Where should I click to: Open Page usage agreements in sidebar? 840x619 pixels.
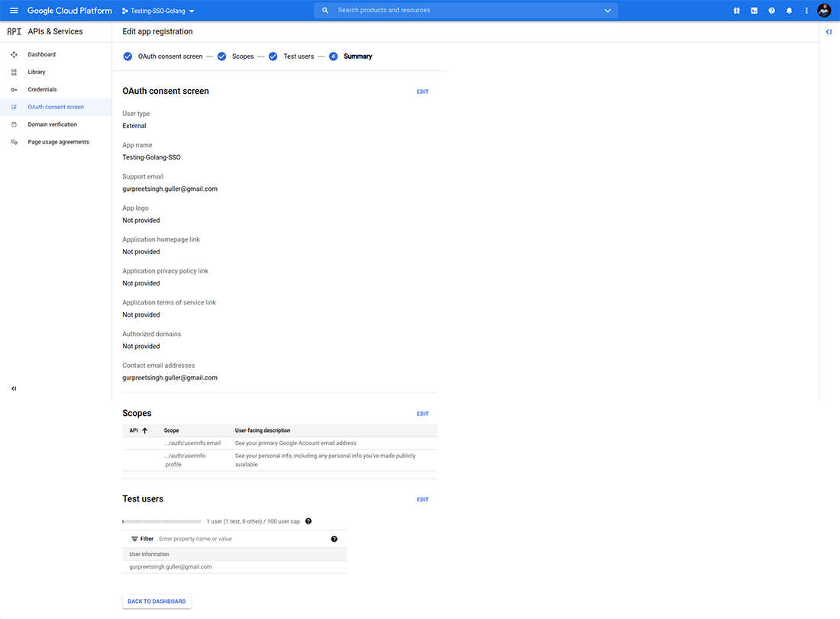[58, 142]
